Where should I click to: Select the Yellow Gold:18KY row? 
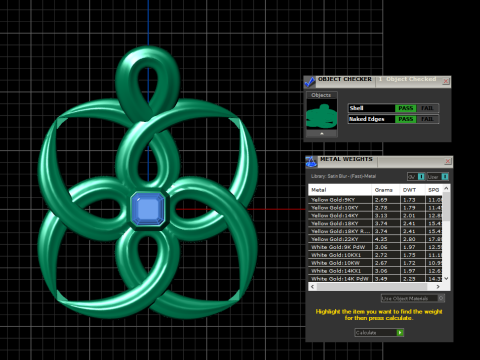coord(375,223)
